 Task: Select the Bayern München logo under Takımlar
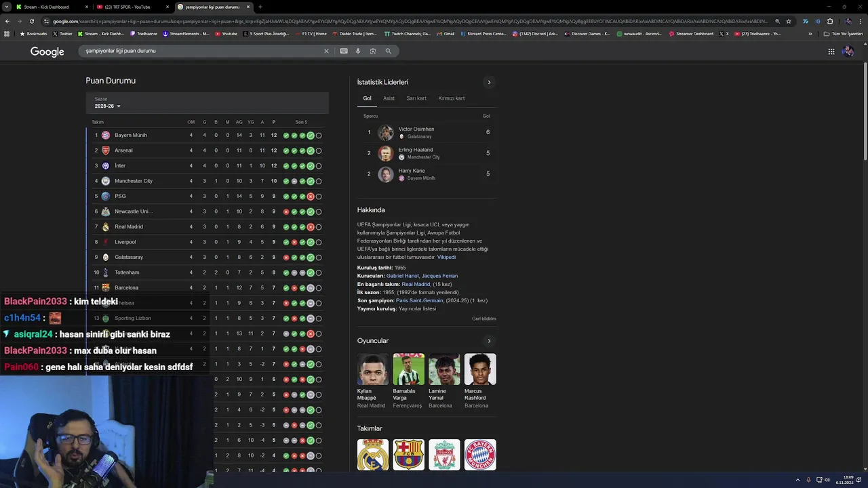pos(480,455)
